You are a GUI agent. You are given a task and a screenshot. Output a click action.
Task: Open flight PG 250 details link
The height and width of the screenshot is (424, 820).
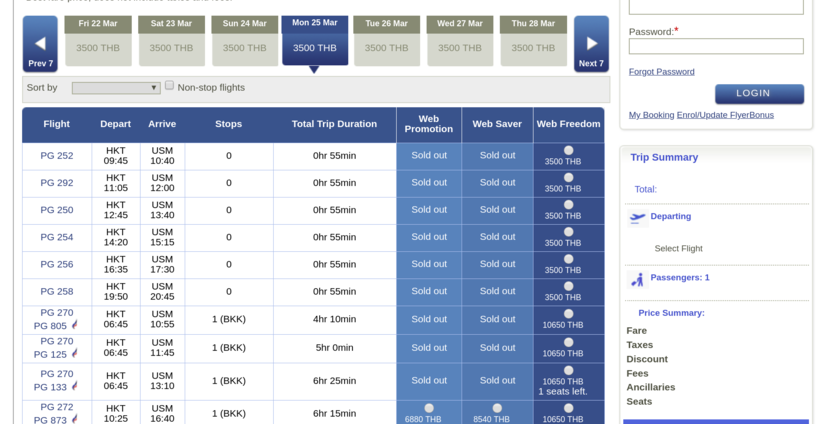coord(56,210)
